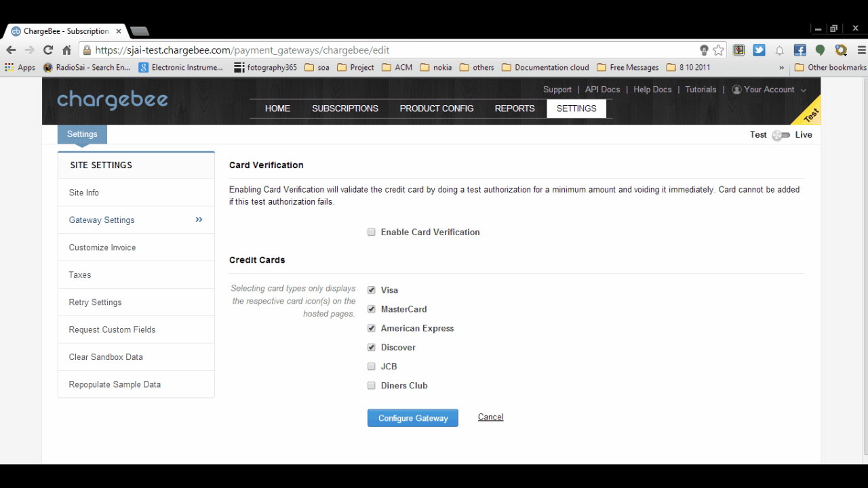Open Site Info in the sidebar
Viewport: 868px width, 488px height.
136,192
